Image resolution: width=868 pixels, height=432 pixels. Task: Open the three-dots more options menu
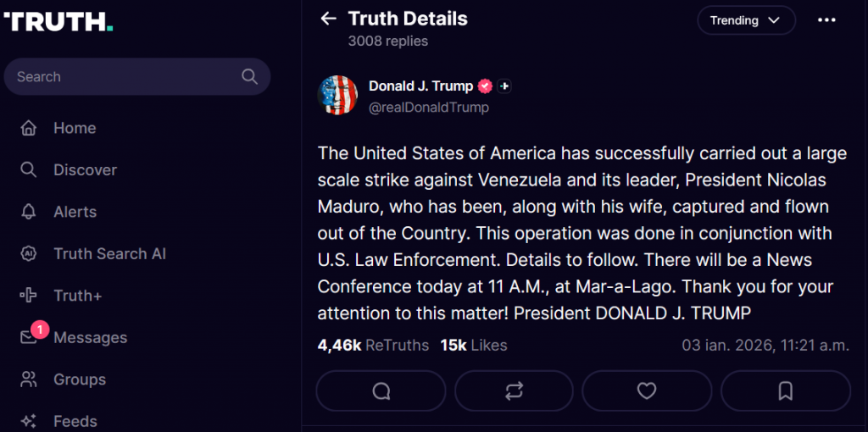[x=826, y=20]
